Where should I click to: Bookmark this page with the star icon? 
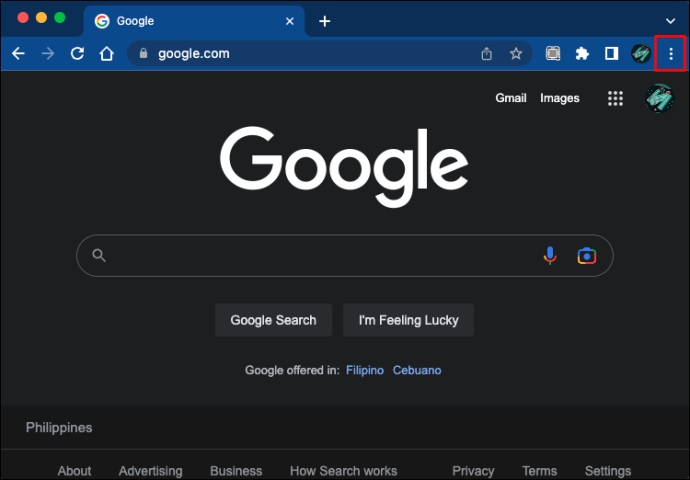click(516, 54)
